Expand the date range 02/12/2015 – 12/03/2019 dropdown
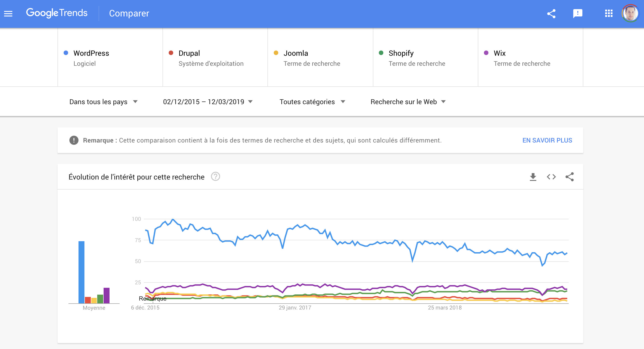The image size is (644, 349). click(208, 102)
